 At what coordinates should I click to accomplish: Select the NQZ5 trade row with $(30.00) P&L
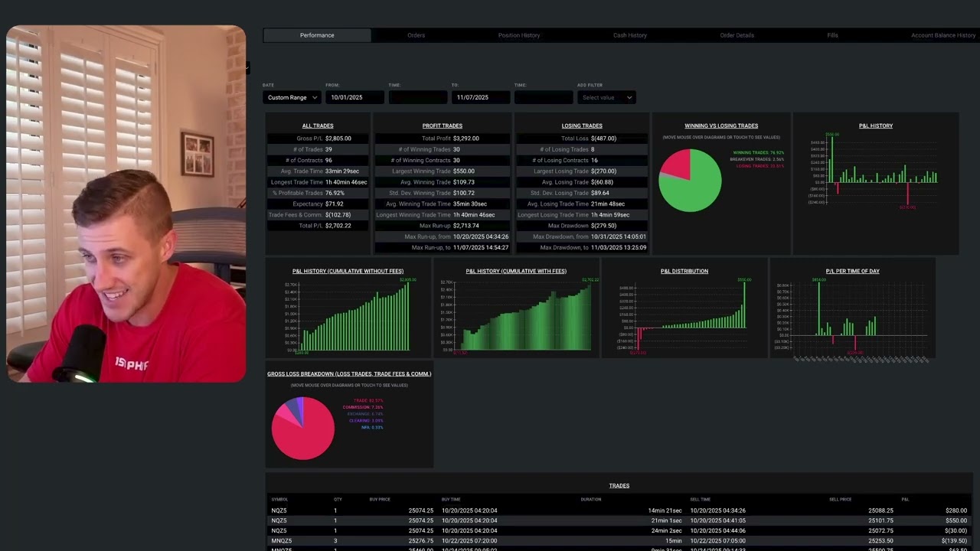619,530
